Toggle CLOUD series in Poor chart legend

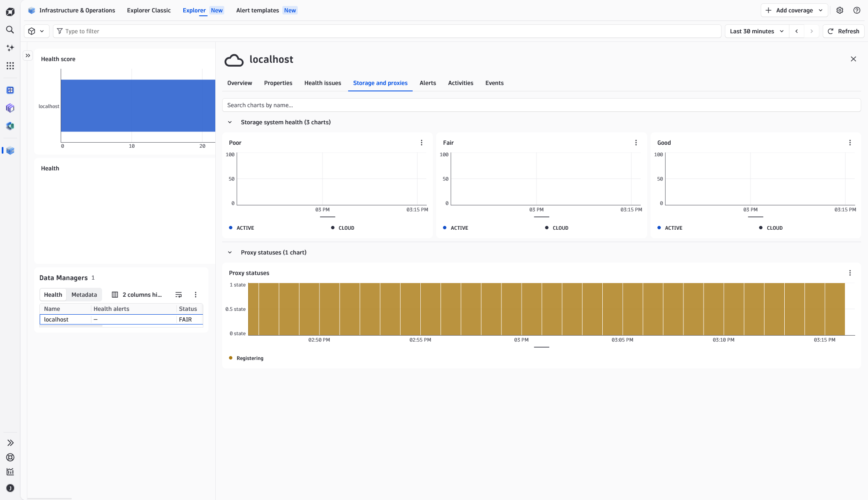tap(343, 228)
